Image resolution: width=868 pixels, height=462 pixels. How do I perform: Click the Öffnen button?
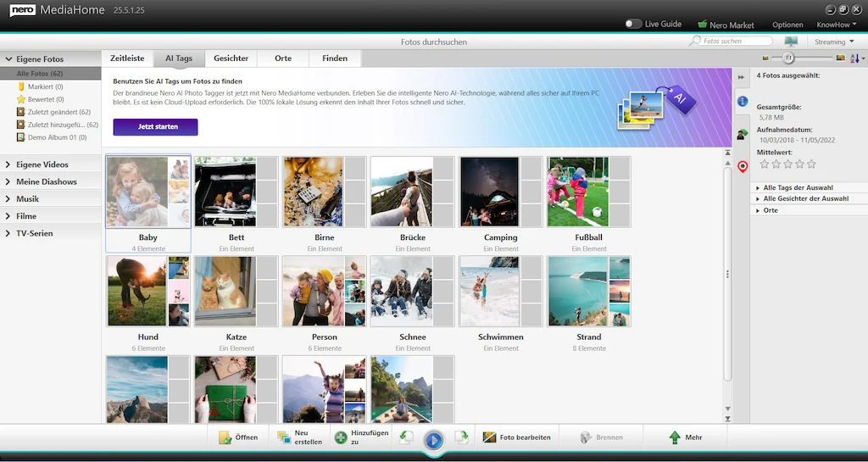tap(238, 437)
